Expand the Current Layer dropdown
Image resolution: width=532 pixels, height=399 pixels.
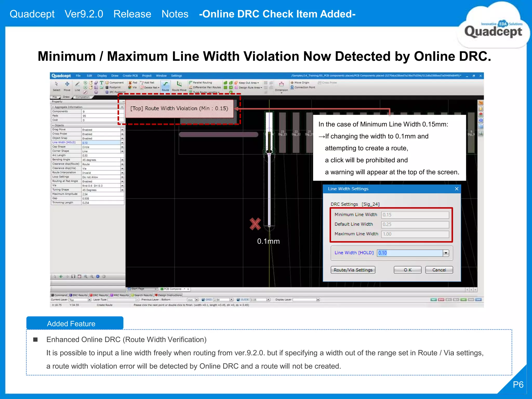tap(90, 300)
